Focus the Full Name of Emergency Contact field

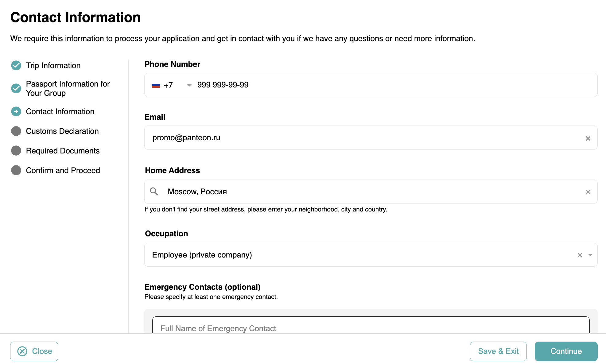click(371, 327)
